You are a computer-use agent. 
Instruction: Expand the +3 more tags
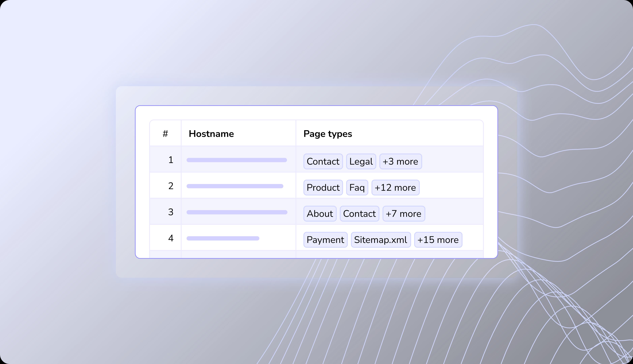pos(400,161)
